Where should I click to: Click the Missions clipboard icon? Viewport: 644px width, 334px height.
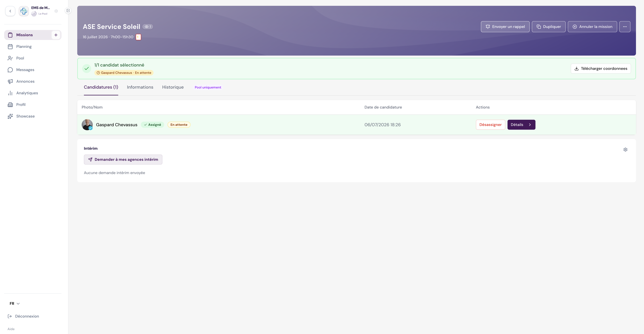point(10,35)
